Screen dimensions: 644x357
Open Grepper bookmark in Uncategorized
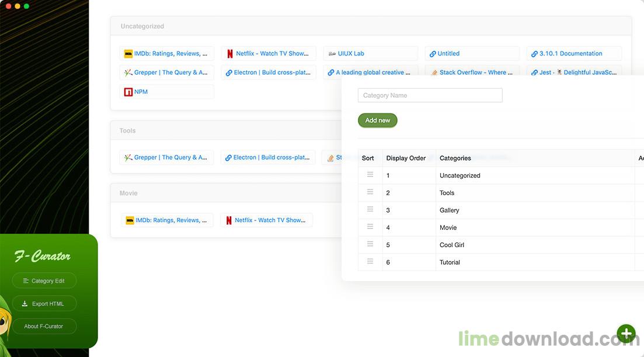point(167,72)
